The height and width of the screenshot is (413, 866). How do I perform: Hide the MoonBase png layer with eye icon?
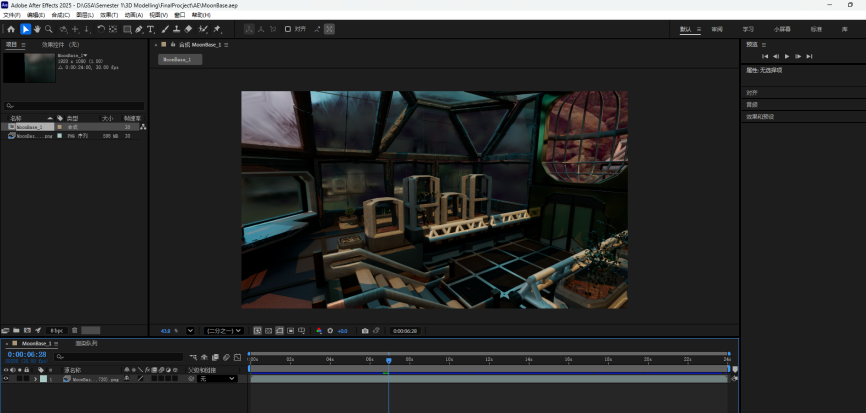(6, 379)
